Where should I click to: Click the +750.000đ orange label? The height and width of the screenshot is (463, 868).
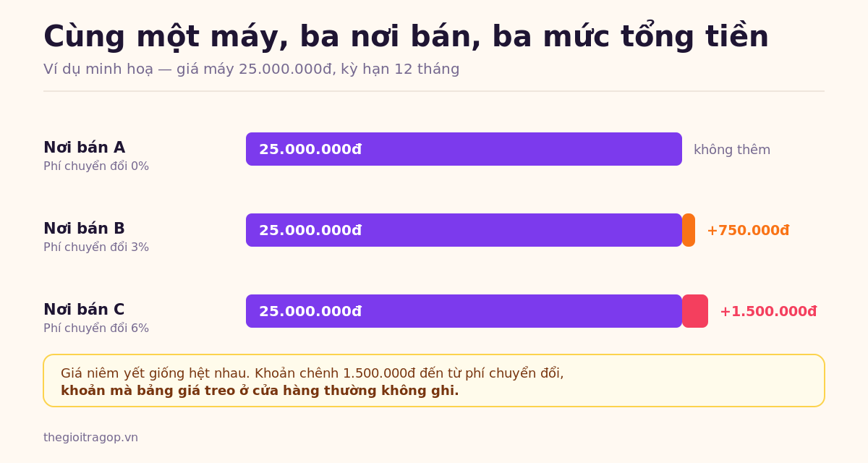tap(748, 231)
